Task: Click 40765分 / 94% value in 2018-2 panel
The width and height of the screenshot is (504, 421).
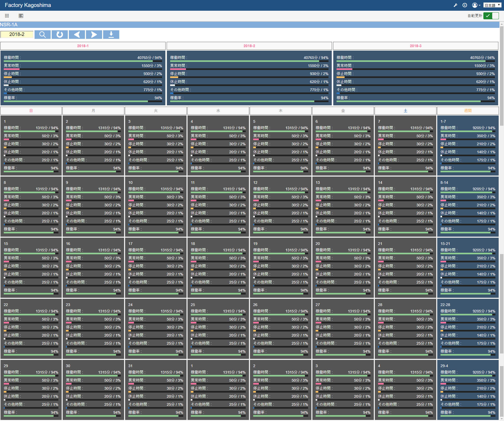Action: [x=316, y=58]
